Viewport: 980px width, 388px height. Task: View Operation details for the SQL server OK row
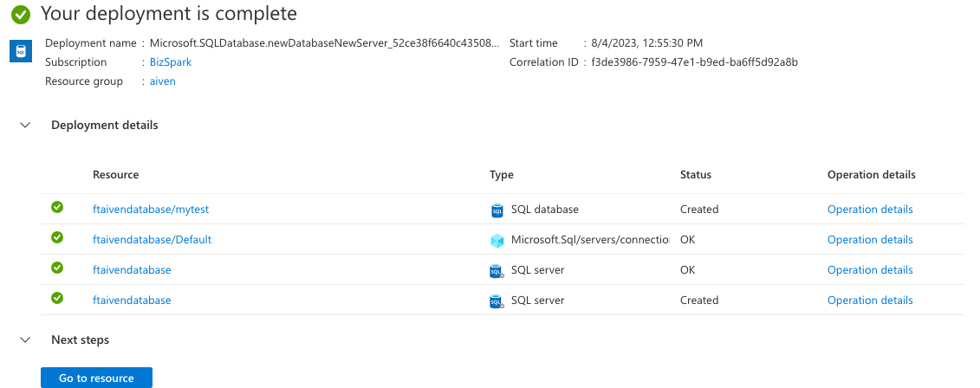(x=870, y=270)
